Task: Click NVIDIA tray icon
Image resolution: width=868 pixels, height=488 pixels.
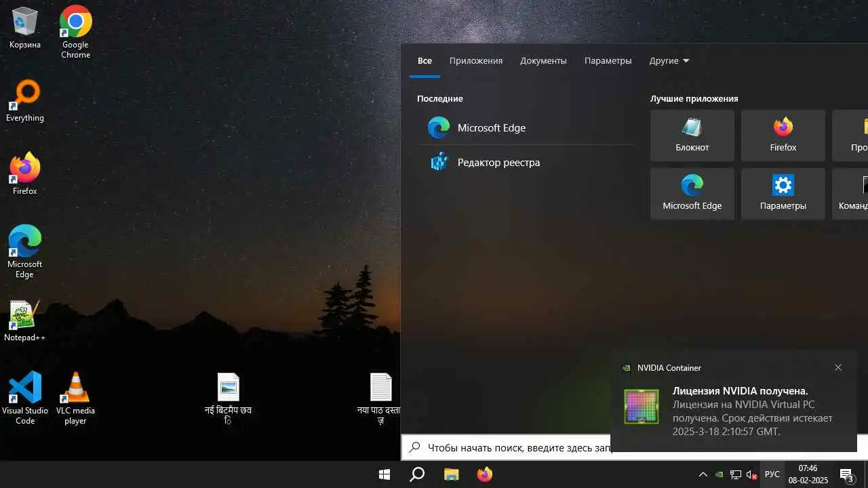Action: click(719, 474)
